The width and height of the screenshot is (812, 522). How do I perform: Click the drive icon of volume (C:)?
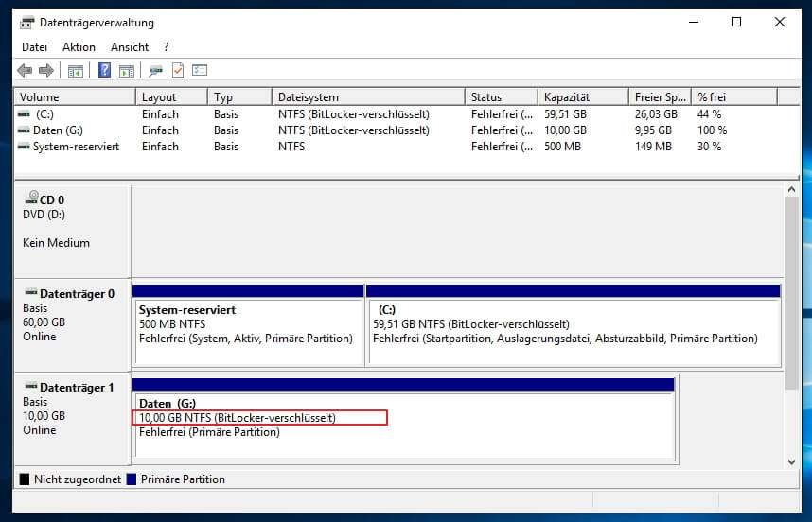pyautogui.click(x=24, y=114)
